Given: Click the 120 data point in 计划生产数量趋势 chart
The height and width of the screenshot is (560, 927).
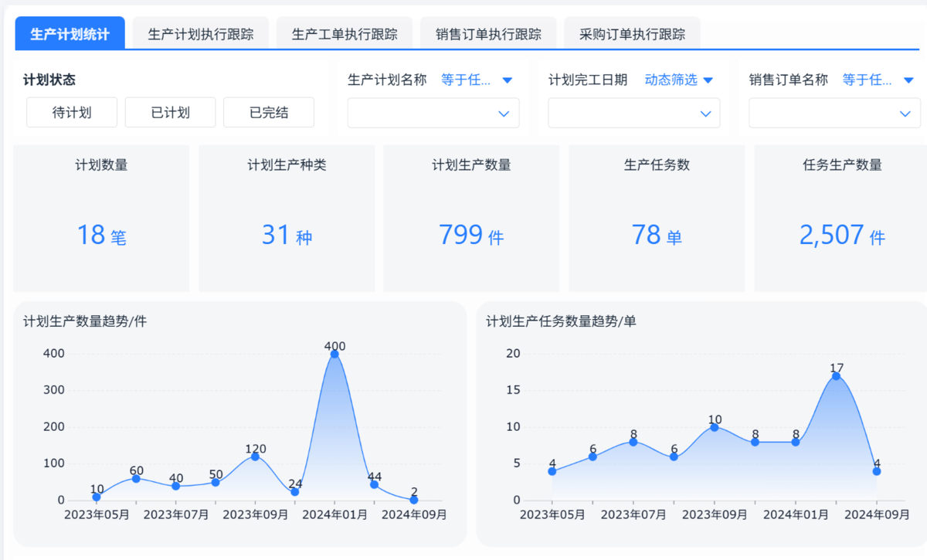Looking at the screenshot, I should click(255, 456).
